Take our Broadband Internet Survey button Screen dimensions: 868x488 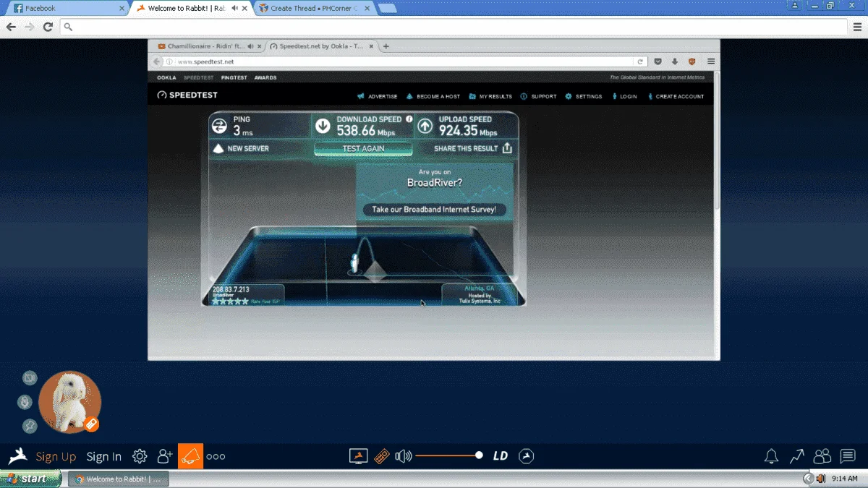pos(434,210)
